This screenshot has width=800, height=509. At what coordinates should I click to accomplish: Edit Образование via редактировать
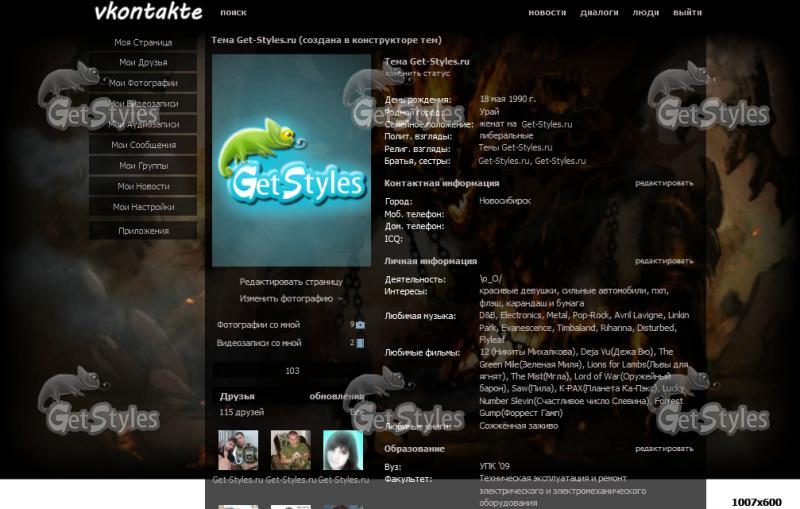[x=664, y=449]
